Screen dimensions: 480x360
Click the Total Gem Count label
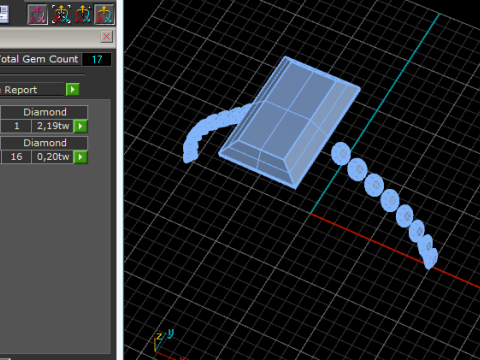point(39,59)
